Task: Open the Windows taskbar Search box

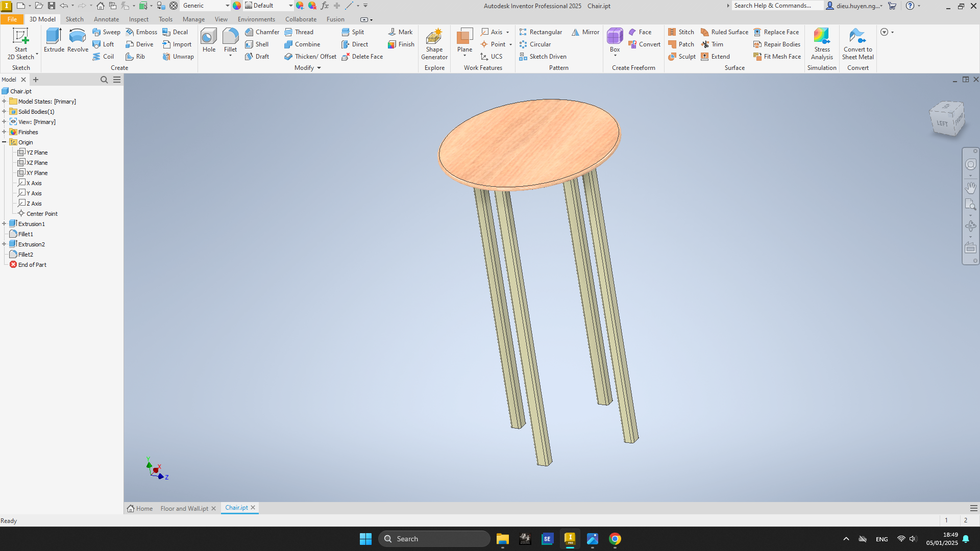Action: [434, 539]
